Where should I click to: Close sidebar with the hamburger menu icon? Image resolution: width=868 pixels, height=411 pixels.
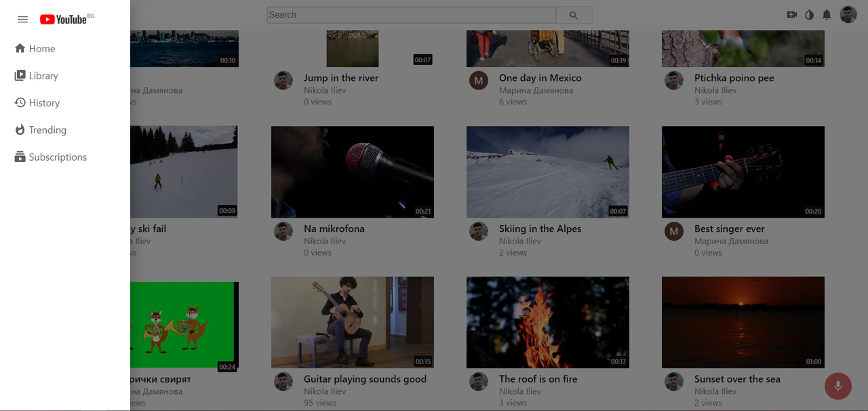coord(22,20)
